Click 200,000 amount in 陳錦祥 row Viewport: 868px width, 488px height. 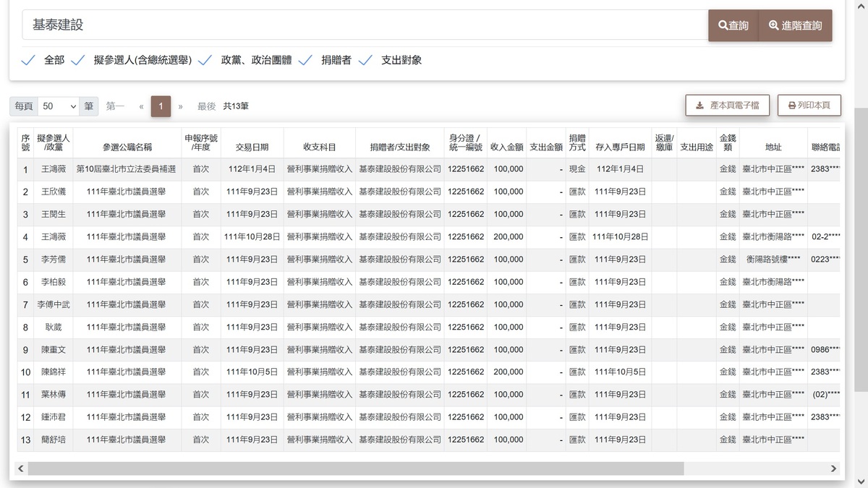[x=509, y=372]
